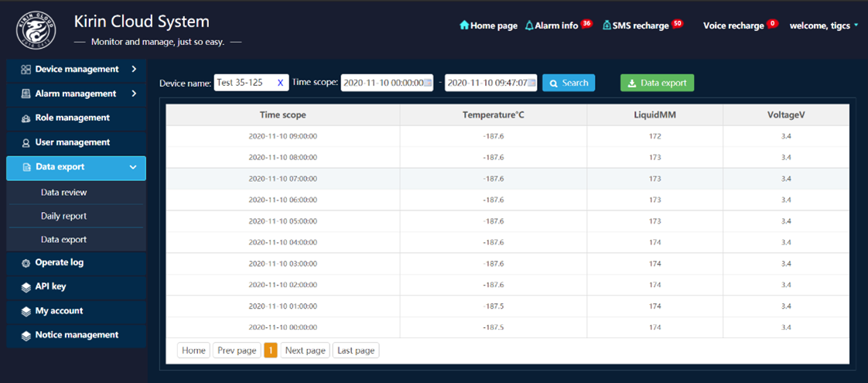Screen dimensions: 868x383
Task: Click the start time scope input field
Action: (386, 83)
